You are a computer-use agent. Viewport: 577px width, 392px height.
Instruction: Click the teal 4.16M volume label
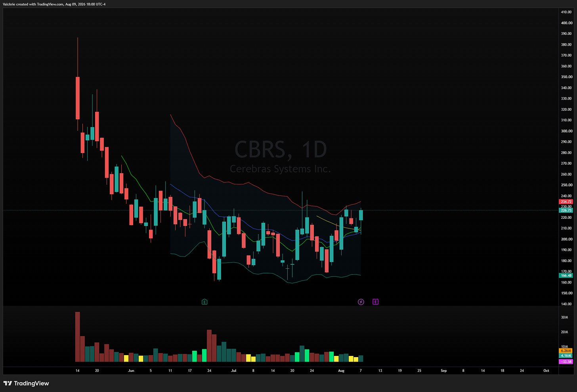click(x=566, y=356)
